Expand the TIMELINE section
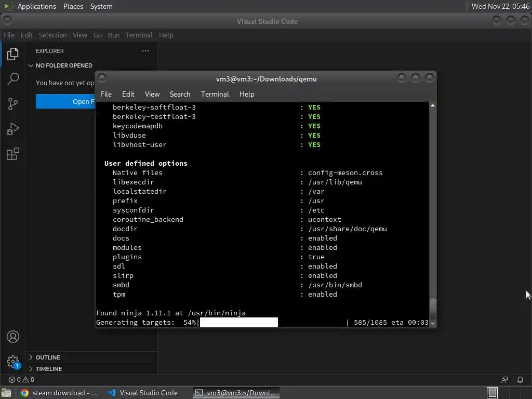The image size is (532, 399). [x=45, y=369]
